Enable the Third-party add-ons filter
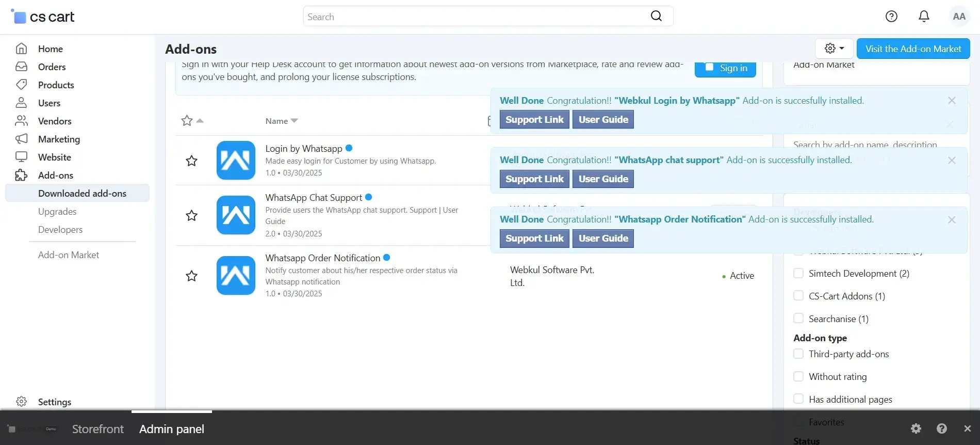980x445 pixels. pyautogui.click(x=798, y=354)
